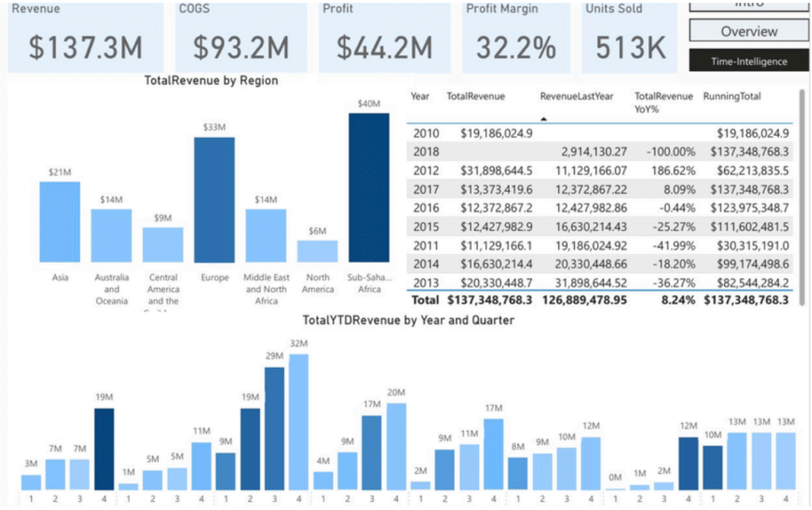Viewport: 812px width, 510px height.
Task: Open the Overview page button
Action: (749, 32)
